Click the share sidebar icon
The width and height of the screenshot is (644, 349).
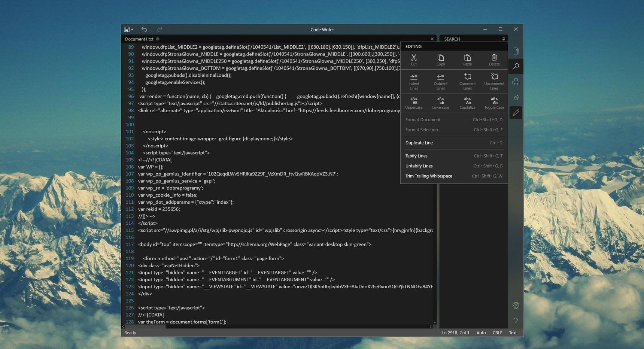pos(516,97)
